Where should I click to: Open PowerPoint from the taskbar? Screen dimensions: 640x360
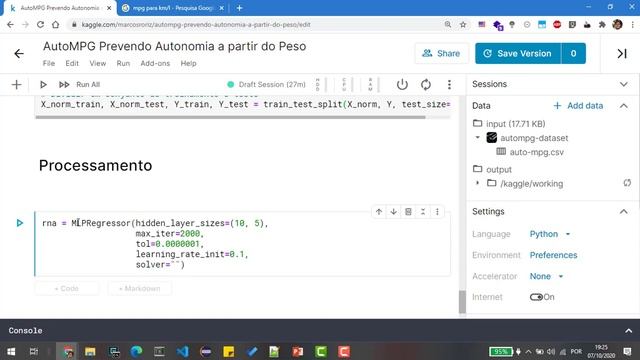tap(298, 351)
